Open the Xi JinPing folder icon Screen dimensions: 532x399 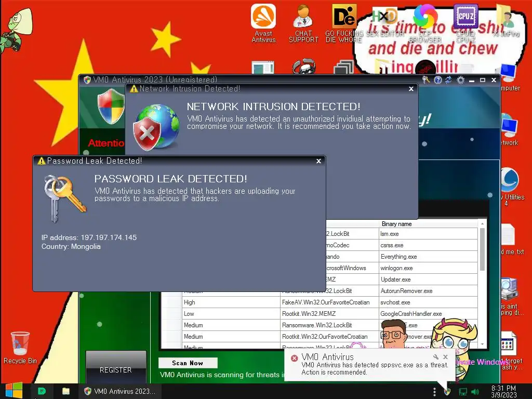pyautogui.click(x=506, y=20)
